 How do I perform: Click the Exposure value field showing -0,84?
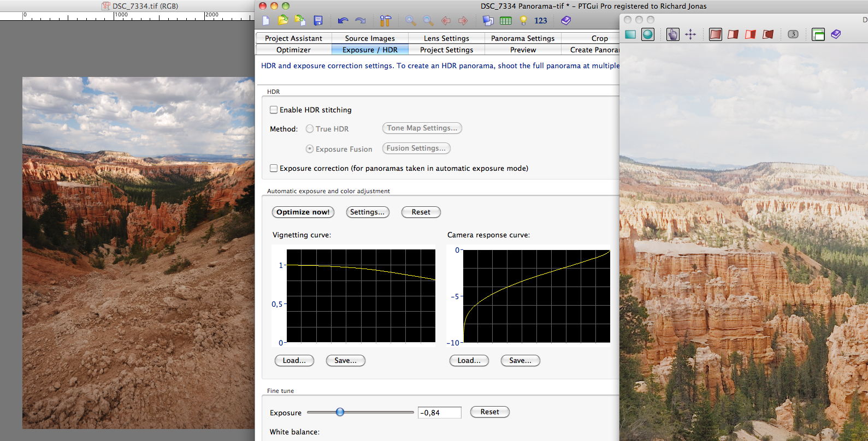pyautogui.click(x=439, y=413)
